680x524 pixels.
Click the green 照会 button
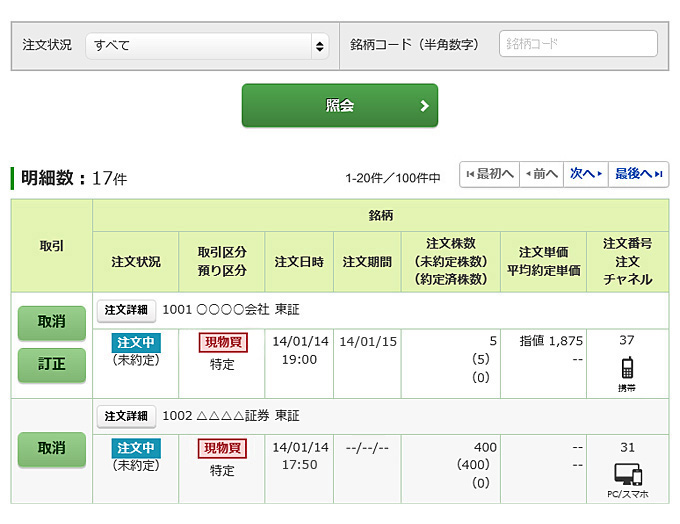[340, 105]
